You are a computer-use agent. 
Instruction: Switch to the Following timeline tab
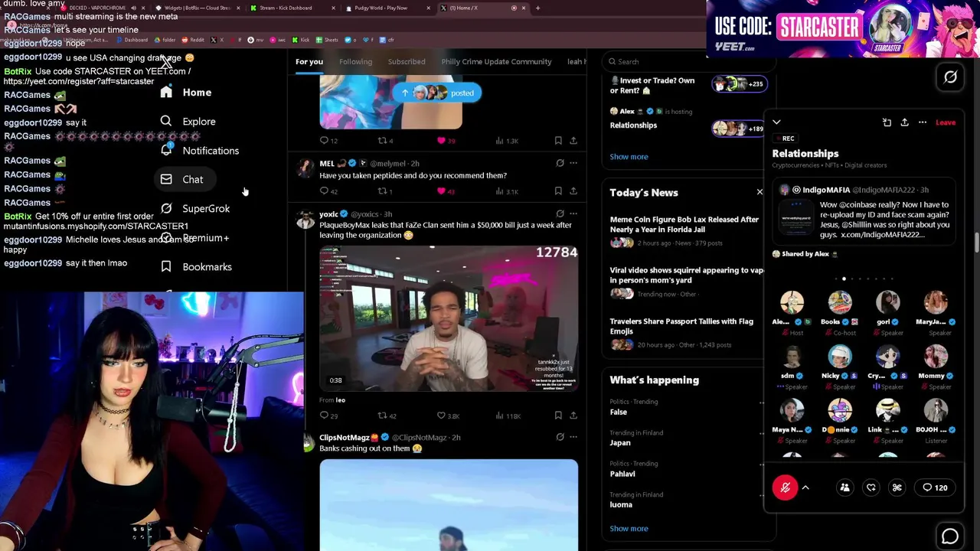click(x=355, y=61)
